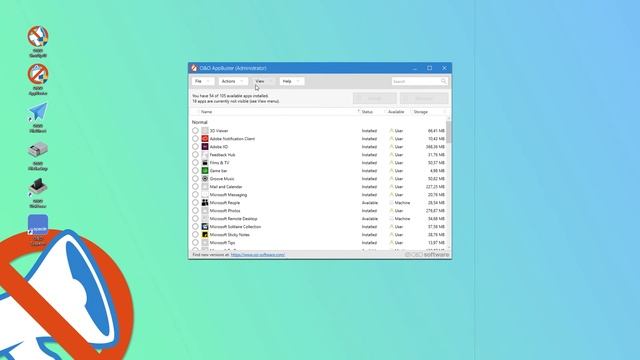640x360 pixels.
Task: Sort the list by Name column
Action: (x=207, y=112)
